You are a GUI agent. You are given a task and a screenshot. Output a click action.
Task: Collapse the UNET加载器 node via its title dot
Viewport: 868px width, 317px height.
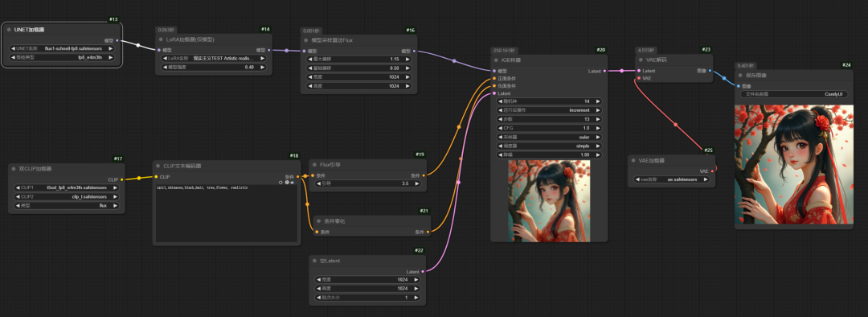[10, 30]
